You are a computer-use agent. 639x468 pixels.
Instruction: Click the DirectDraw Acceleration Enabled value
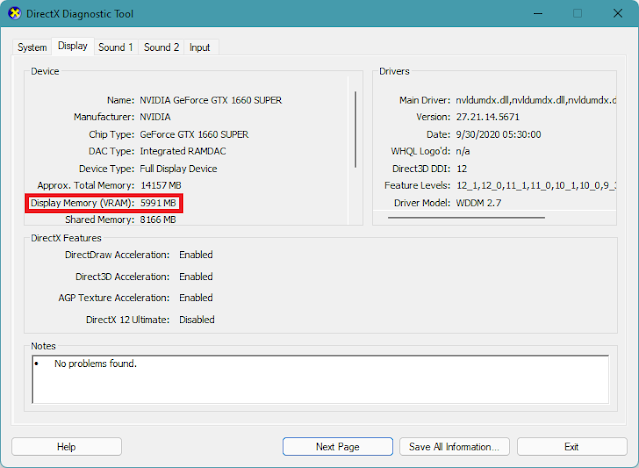pos(196,255)
